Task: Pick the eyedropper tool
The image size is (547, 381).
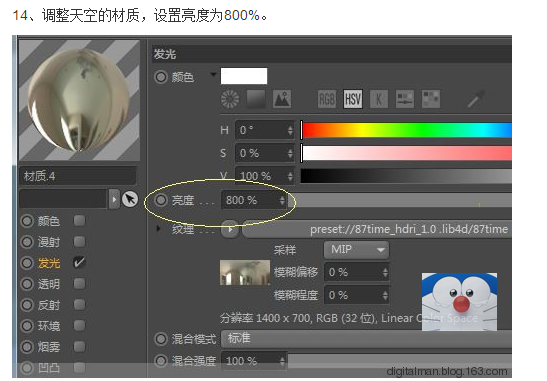Action: [x=476, y=99]
